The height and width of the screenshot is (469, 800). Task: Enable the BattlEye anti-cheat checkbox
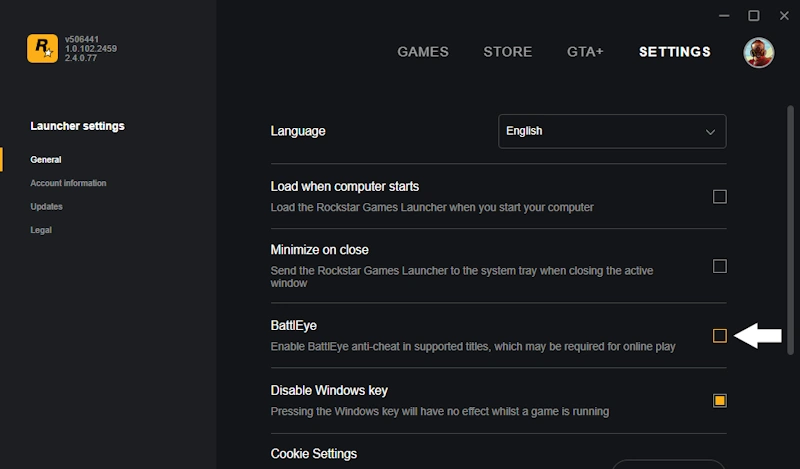pyautogui.click(x=719, y=335)
